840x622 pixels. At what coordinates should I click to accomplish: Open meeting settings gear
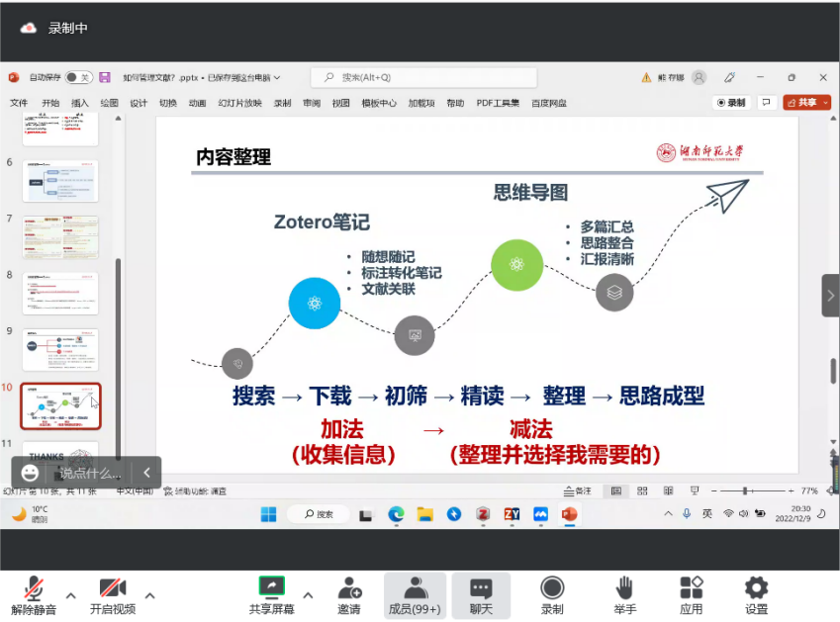tap(756, 587)
